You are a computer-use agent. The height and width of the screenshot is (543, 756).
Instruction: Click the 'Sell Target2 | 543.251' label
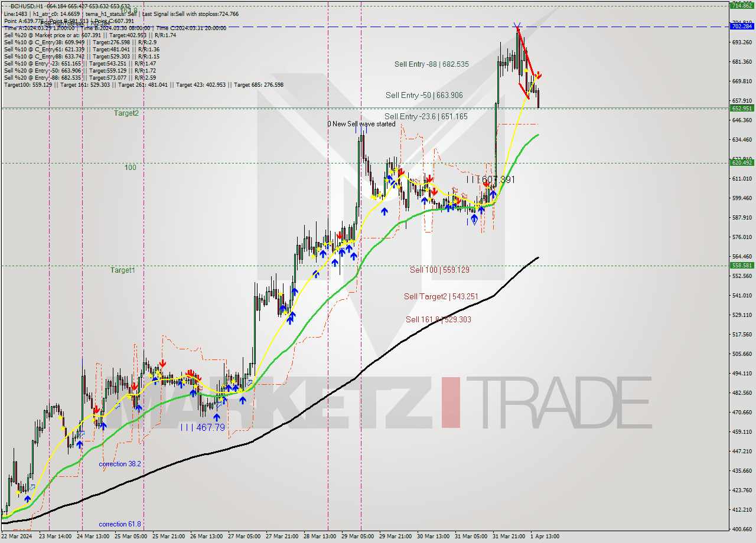[x=441, y=296]
